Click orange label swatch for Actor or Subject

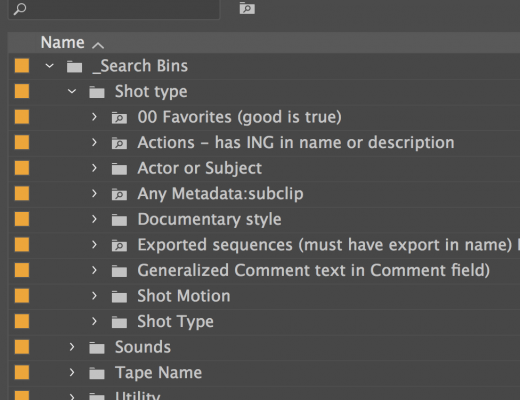[x=22, y=168]
